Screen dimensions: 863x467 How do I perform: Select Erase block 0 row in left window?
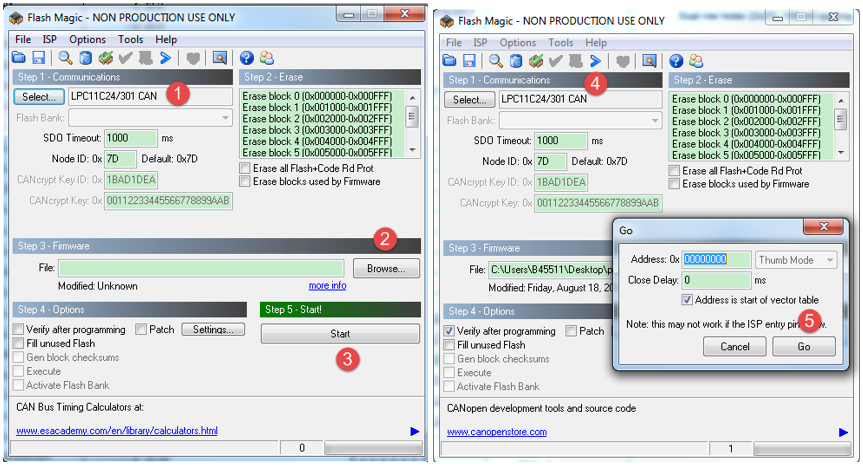[317, 96]
